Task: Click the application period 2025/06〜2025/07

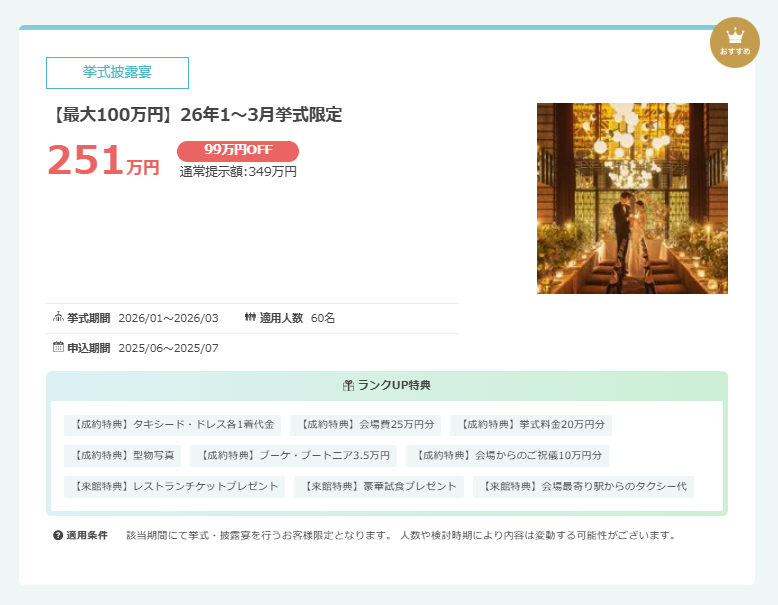Action: coord(168,348)
